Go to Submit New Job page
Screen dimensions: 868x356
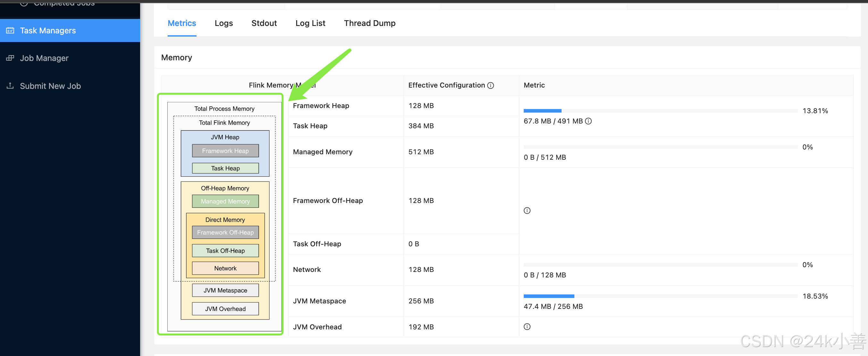coord(50,86)
